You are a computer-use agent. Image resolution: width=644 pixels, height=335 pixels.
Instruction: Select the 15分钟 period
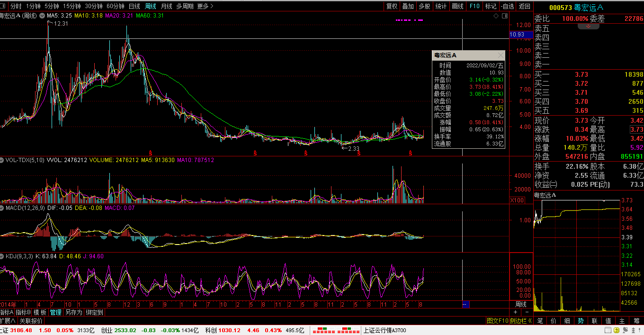[x=72, y=6]
